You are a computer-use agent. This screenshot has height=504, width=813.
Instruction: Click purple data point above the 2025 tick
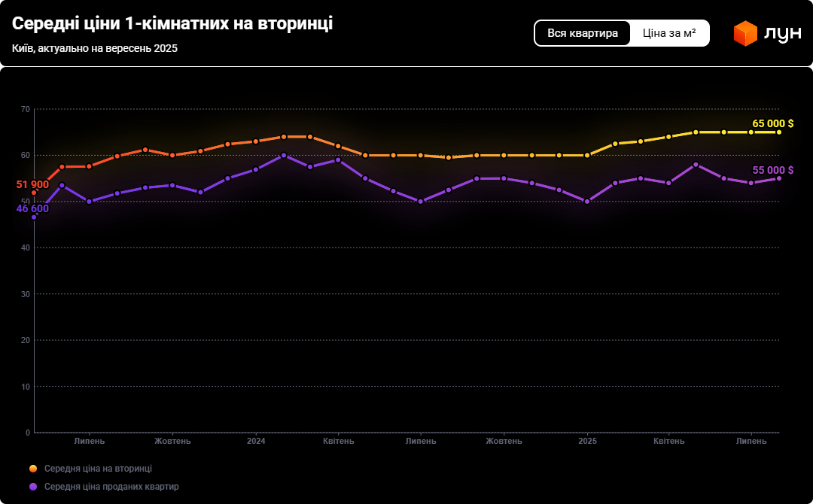(587, 202)
